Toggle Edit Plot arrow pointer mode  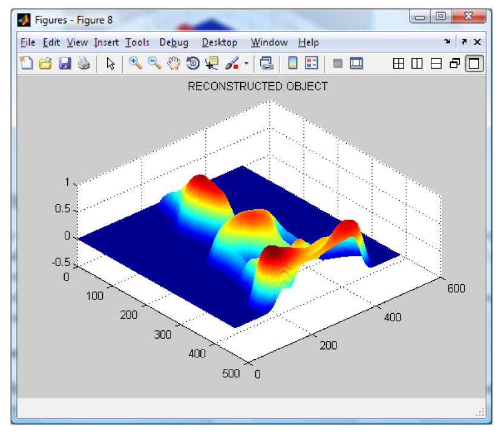[x=111, y=63]
